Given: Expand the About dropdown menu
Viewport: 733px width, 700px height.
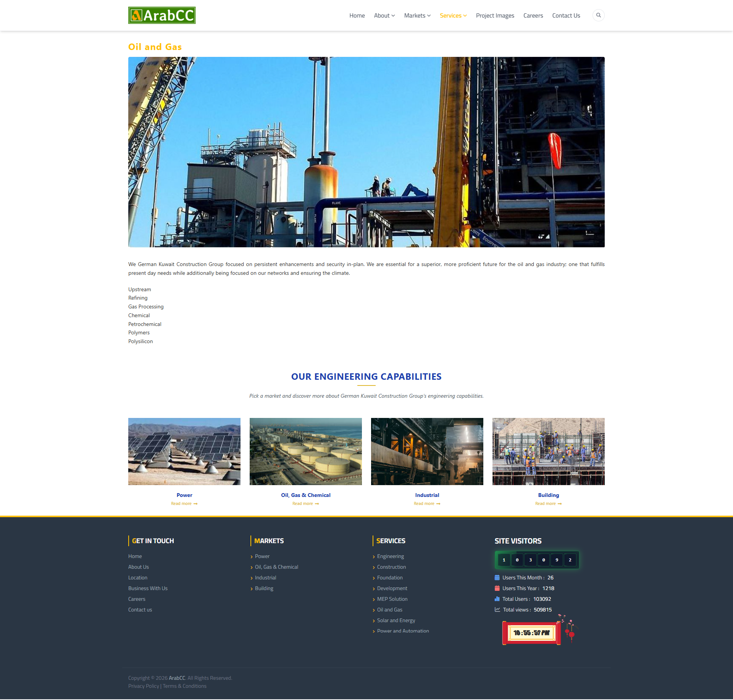Looking at the screenshot, I should 384,15.
